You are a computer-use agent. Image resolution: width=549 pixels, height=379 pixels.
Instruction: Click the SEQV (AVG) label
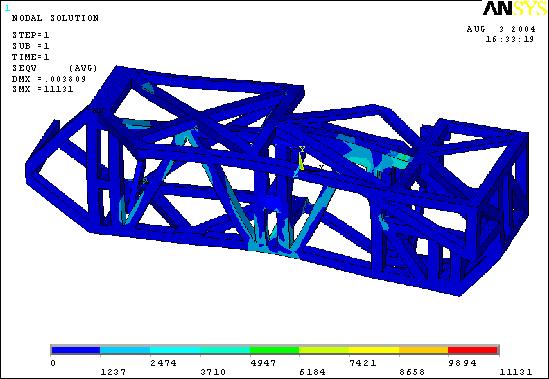[54, 68]
